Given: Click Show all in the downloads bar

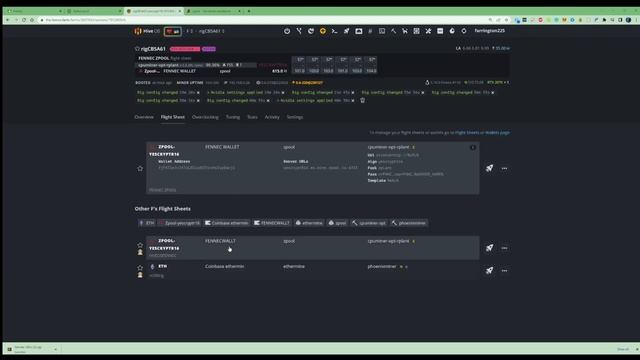Looking at the screenshot, I should pyautogui.click(x=622, y=349).
